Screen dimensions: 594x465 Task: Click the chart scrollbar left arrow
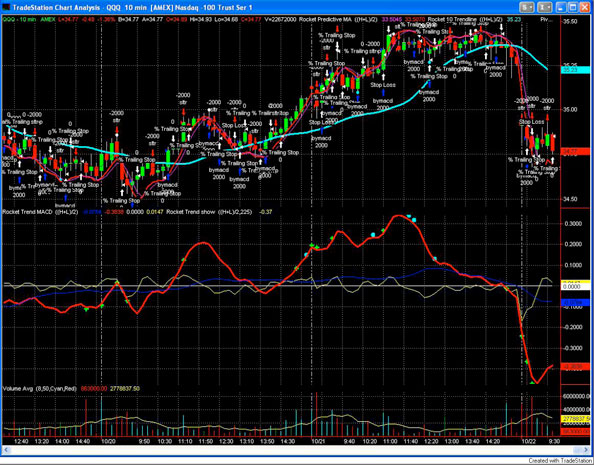6,450
